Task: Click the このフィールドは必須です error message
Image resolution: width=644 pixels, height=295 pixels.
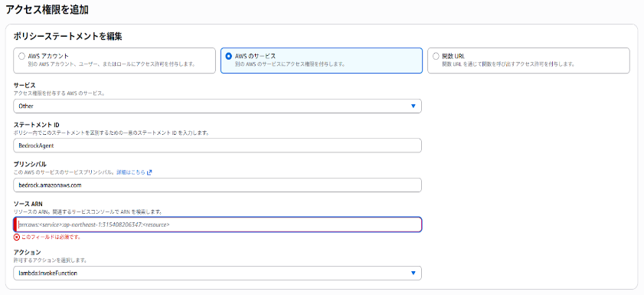Action: 51,237
